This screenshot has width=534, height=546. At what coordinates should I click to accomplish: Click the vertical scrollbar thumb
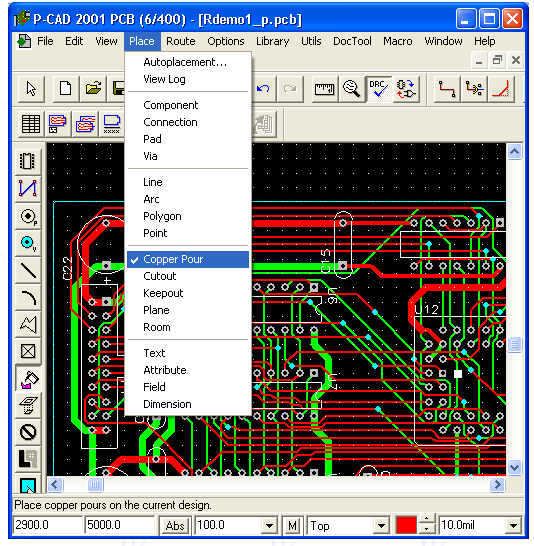[x=515, y=344]
